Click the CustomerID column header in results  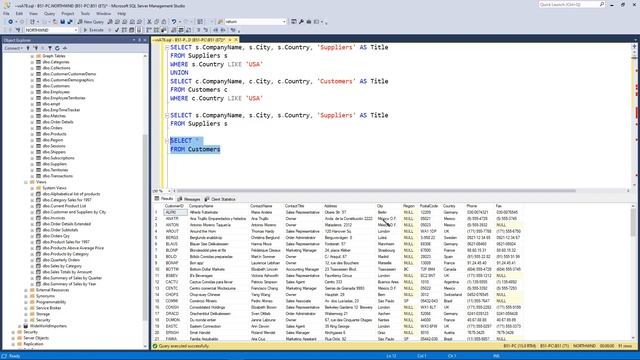pyautogui.click(x=175, y=206)
